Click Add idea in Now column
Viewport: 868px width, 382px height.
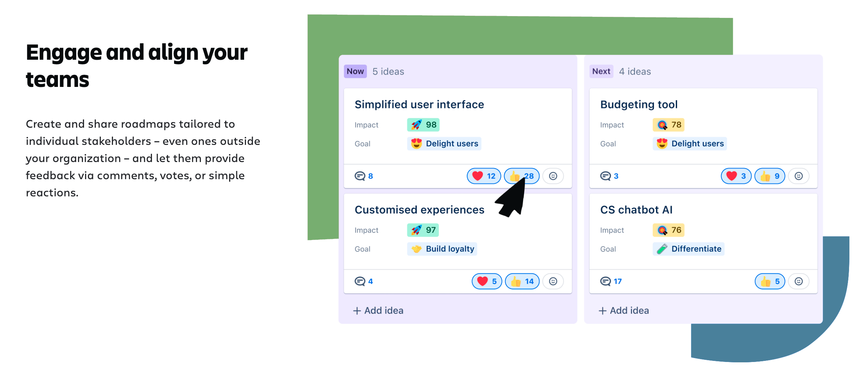pyautogui.click(x=378, y=310)
